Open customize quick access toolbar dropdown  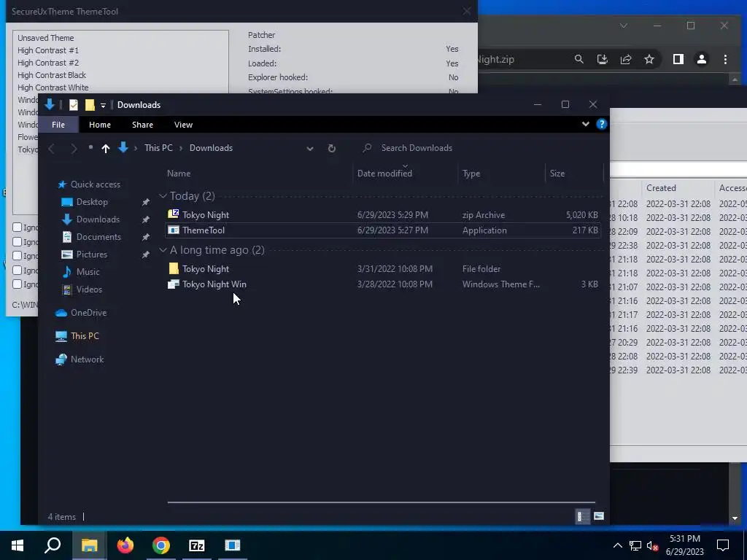coord(103,105)
